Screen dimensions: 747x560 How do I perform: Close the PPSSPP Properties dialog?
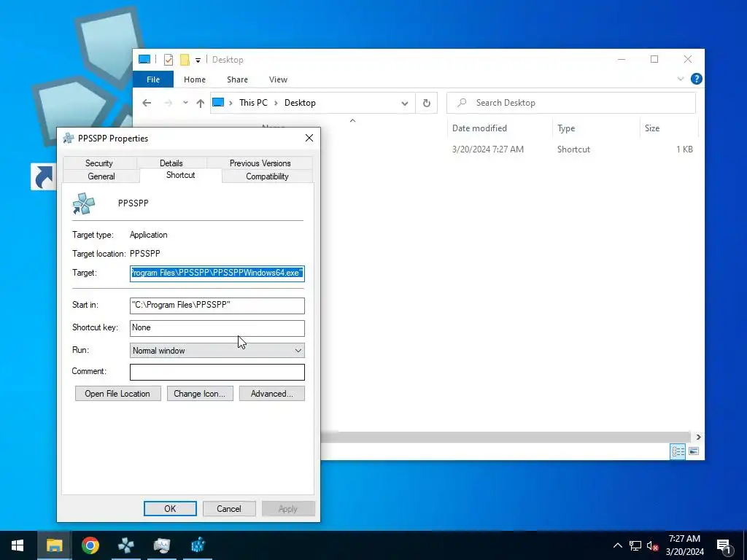point(309,138)
